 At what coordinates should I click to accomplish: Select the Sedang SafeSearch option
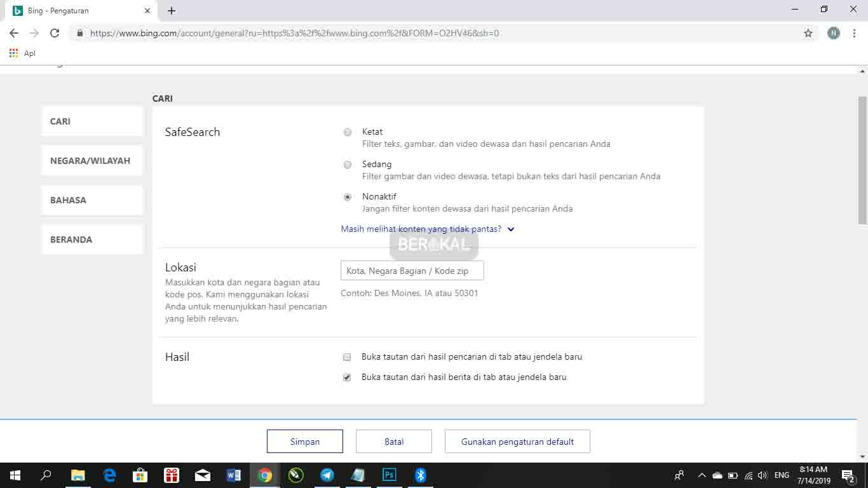(347, 165)
